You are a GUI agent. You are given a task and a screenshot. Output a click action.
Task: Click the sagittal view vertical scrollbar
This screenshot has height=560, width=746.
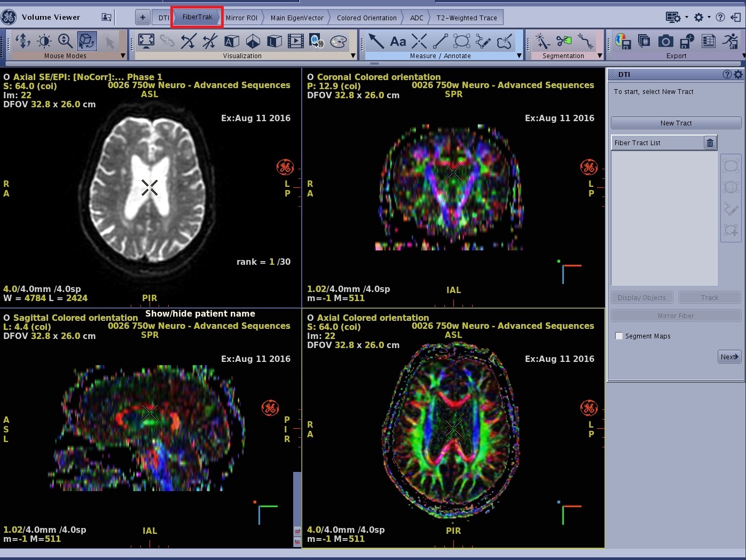297,496
